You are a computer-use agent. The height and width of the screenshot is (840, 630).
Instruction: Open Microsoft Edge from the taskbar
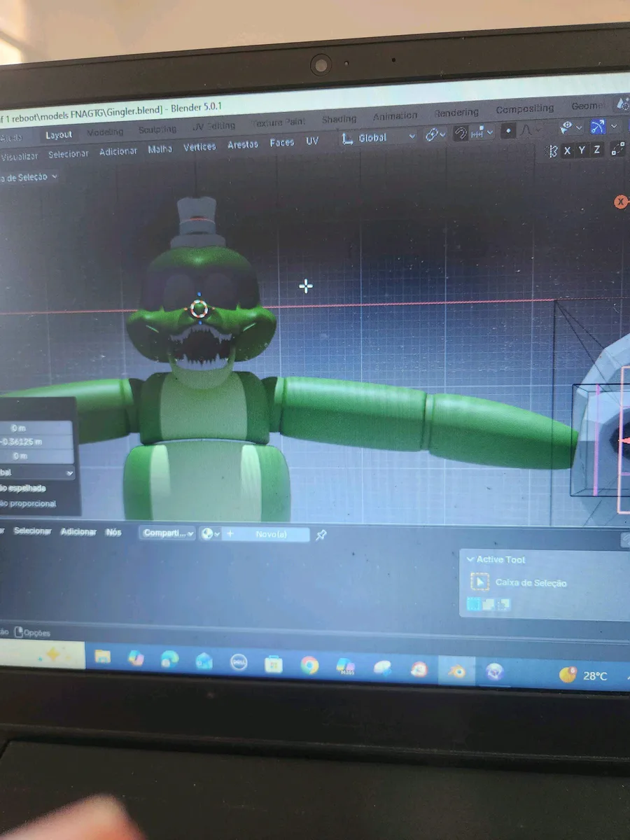[x=169, y=659]
